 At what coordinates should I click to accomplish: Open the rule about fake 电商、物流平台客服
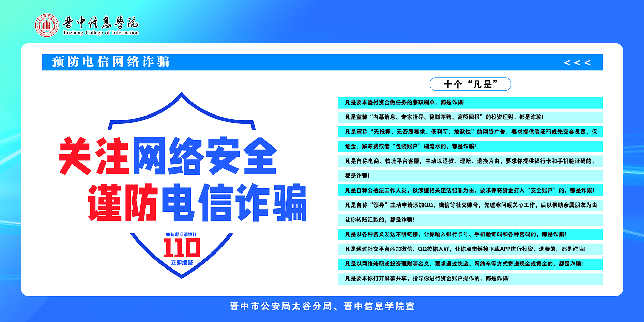(x=470, y=161)
